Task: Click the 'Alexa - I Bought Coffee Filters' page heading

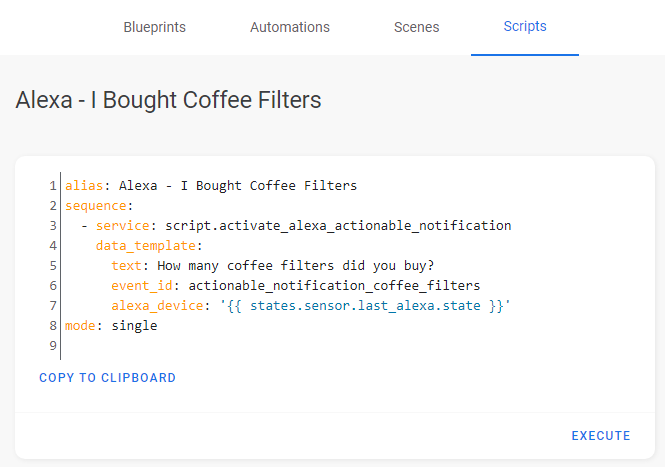Action: pos(168,100)
